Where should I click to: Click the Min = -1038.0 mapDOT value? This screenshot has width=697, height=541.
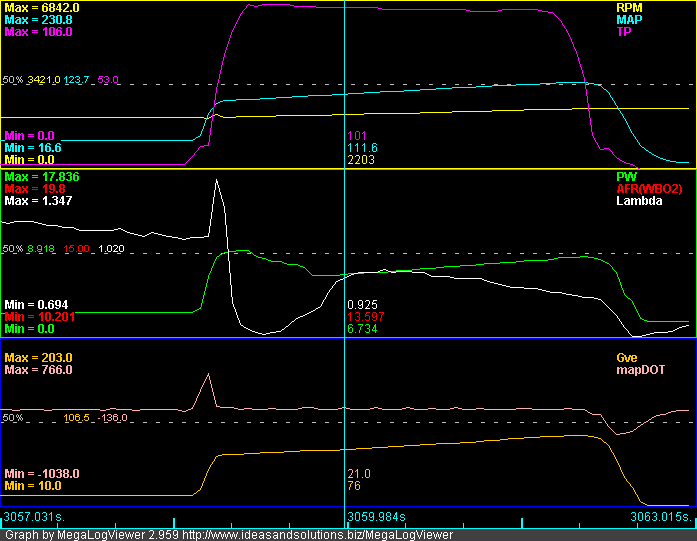pyautogui.click(x=42, y=473)
